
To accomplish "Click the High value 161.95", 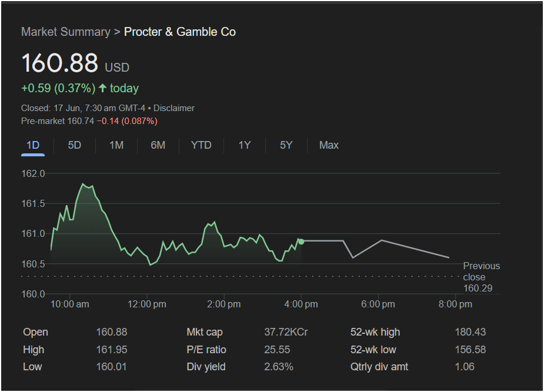I will (x=111, y=349).
